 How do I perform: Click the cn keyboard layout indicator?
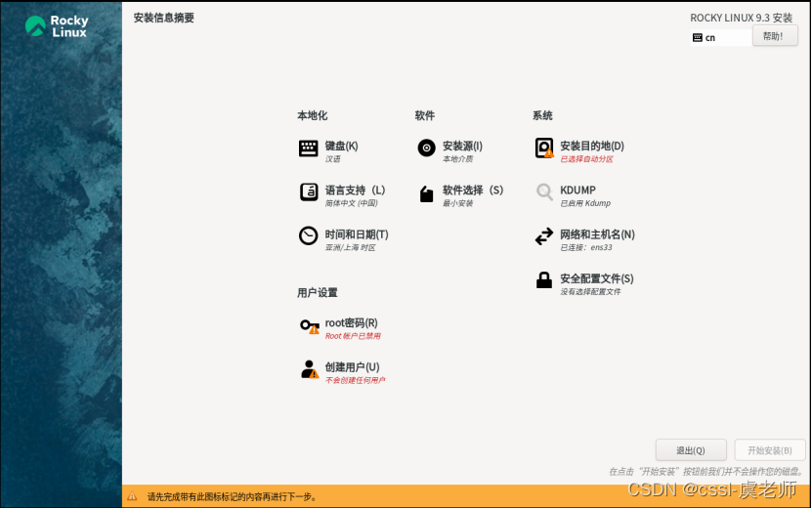point(721,38)
